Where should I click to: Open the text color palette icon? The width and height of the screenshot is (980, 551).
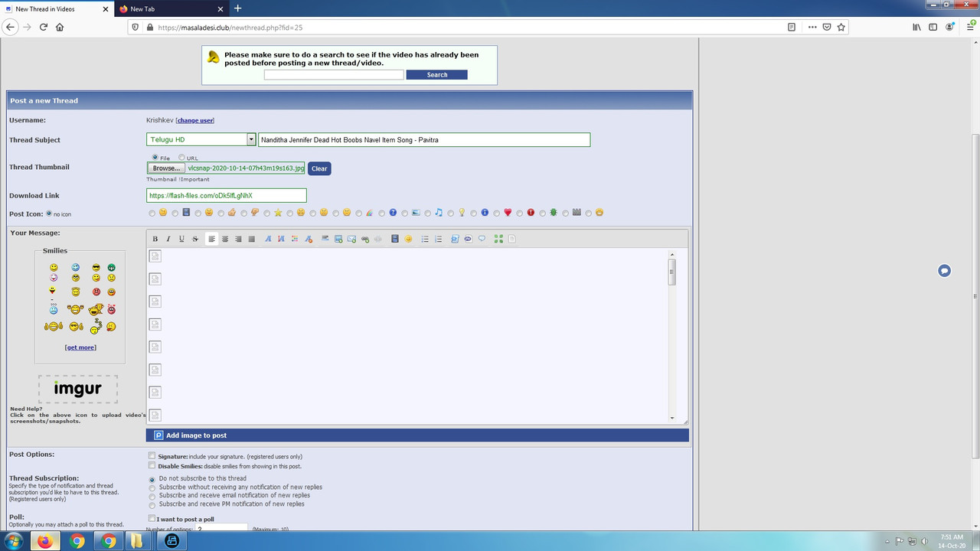pyautogui.click(x=295, y=239)
